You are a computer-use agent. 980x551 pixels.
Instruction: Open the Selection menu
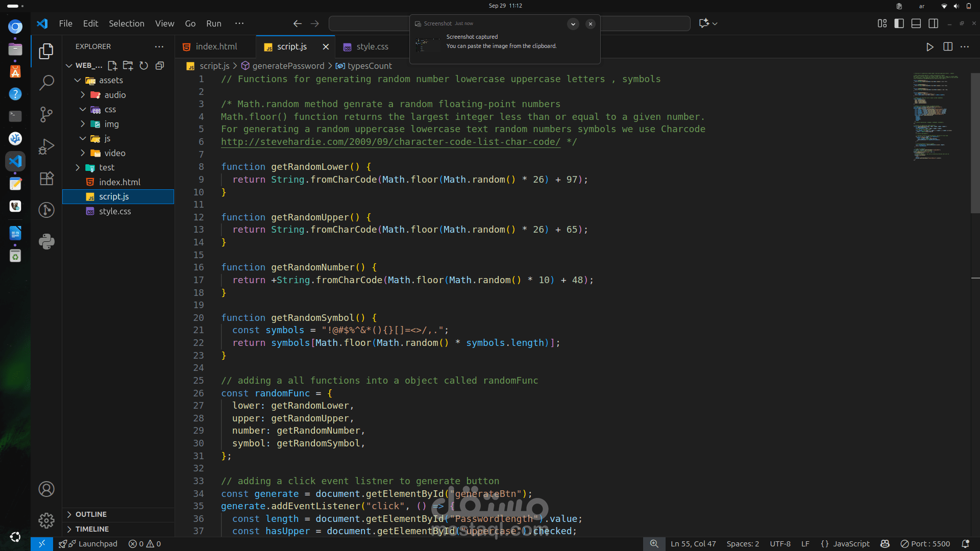[126, 23]
